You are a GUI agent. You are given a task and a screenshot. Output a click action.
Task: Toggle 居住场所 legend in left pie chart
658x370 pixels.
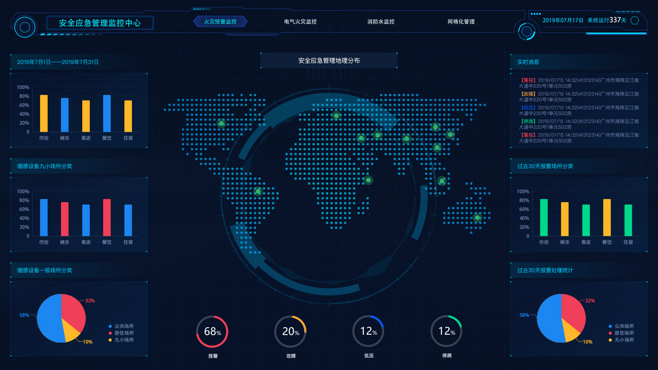coord(121,333)
